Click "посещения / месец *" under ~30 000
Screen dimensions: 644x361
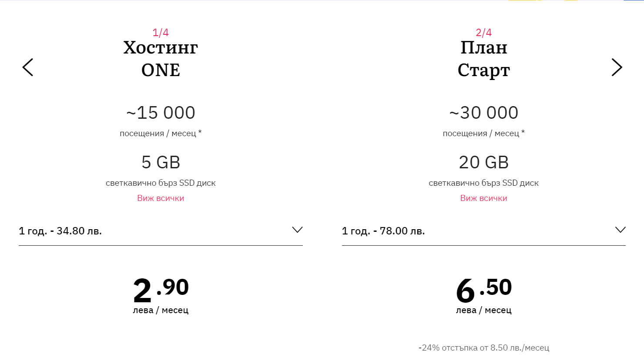tap(483, 134)
